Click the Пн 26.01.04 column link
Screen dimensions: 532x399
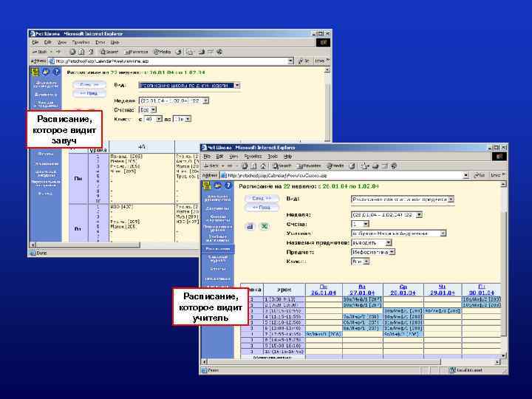tap(324, 290)
